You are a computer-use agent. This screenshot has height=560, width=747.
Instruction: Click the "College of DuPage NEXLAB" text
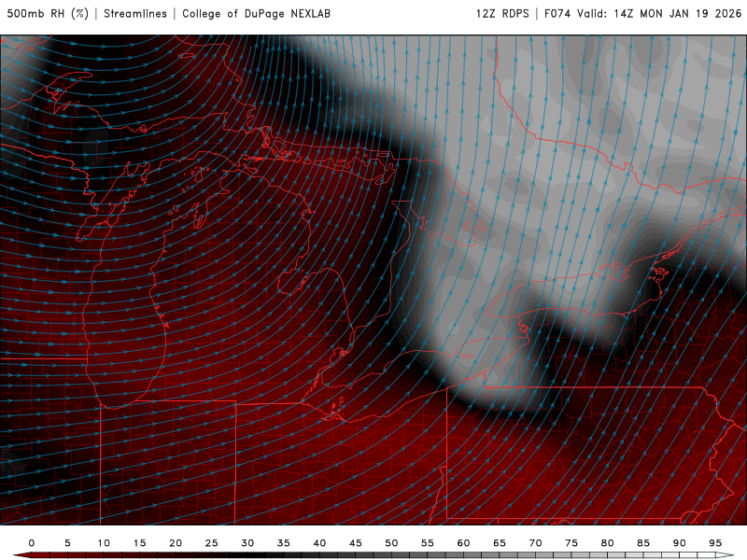(256, 13)
